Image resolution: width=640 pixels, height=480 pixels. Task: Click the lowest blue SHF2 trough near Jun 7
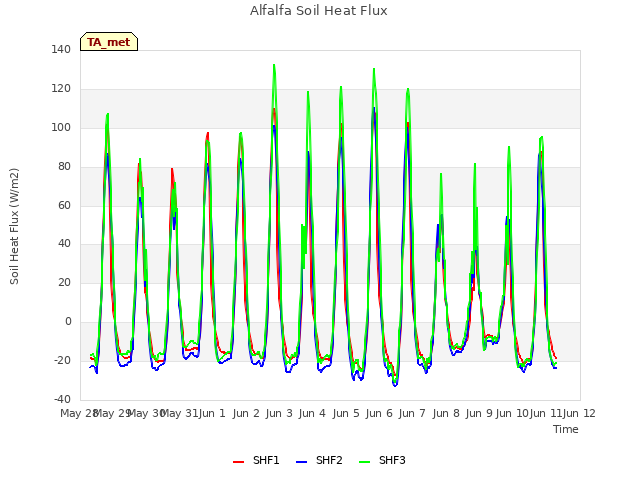click(x=395, y=385)
